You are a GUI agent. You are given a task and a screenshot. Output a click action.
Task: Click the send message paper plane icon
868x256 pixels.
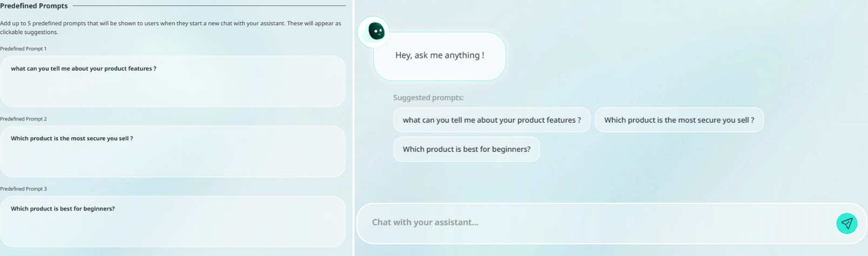pyautogui.click(x=846, y=223)
